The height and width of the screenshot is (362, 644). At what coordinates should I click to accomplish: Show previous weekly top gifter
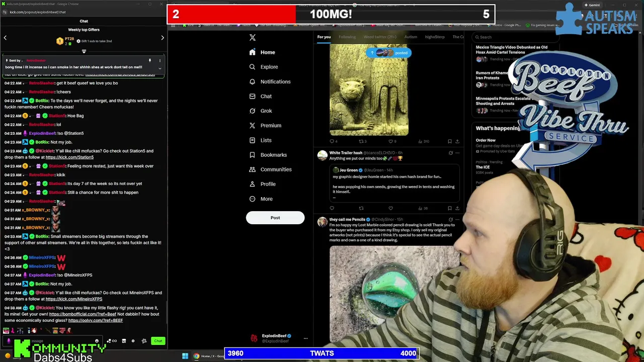click(x=5, y=38)
